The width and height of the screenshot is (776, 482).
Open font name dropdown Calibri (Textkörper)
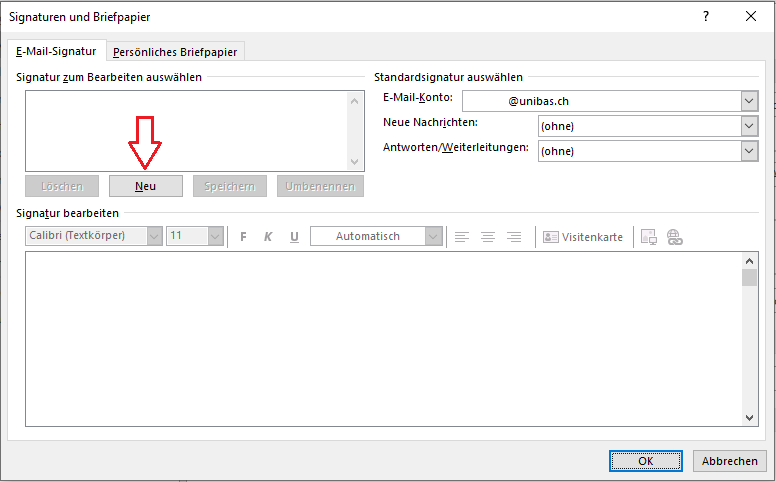point(154,237)
